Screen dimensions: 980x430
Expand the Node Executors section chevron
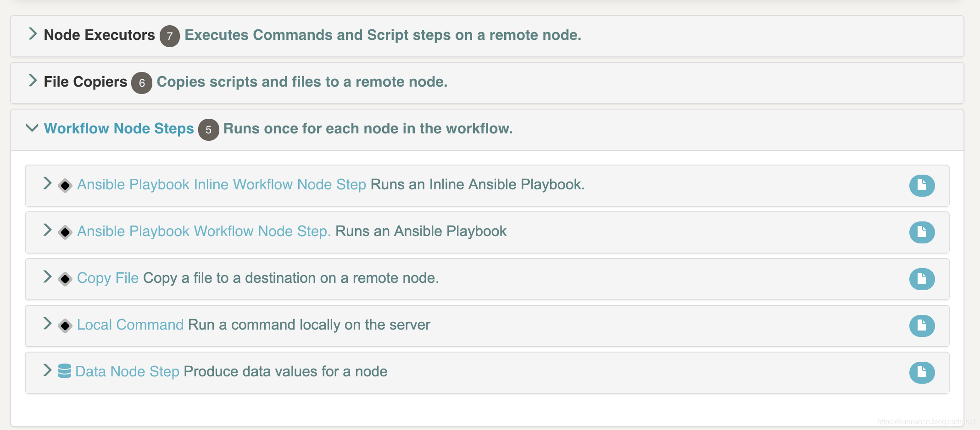click(33, 33)
